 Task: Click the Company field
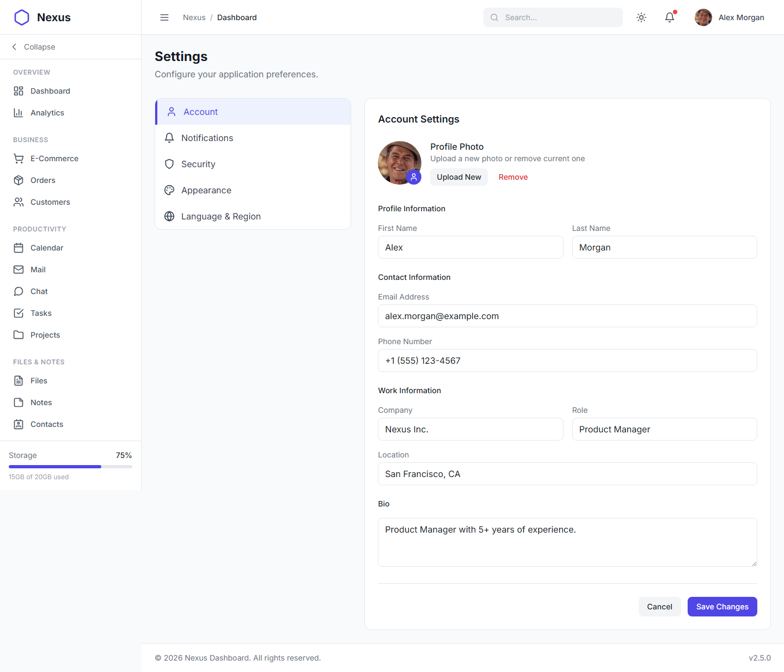470,429
